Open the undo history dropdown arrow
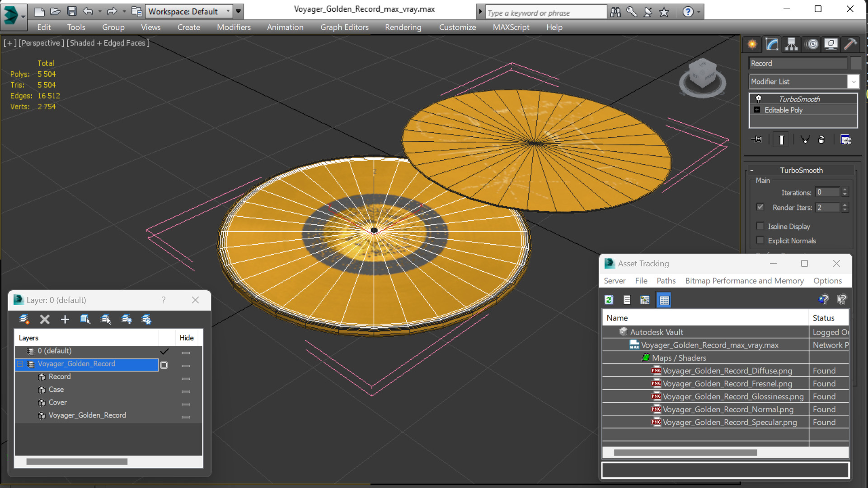The image size is (868, 488). tap(99, 11)
